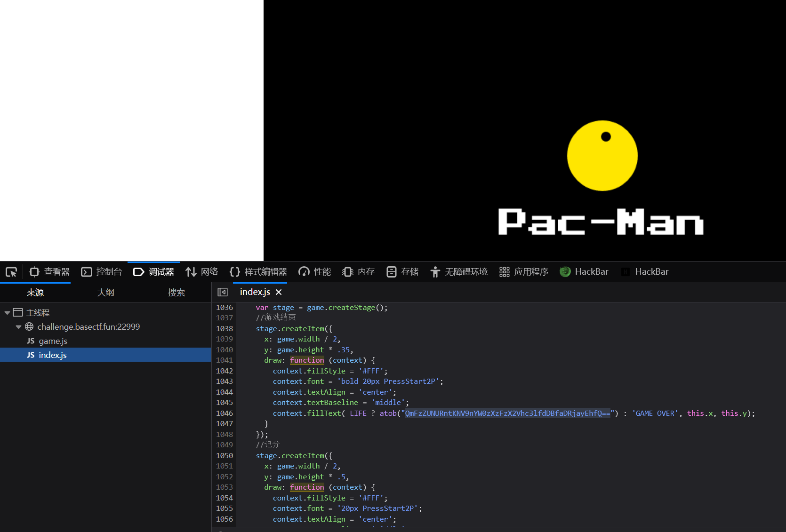
Task: Switch to the Performance (性能) tab
Action: 314,272
